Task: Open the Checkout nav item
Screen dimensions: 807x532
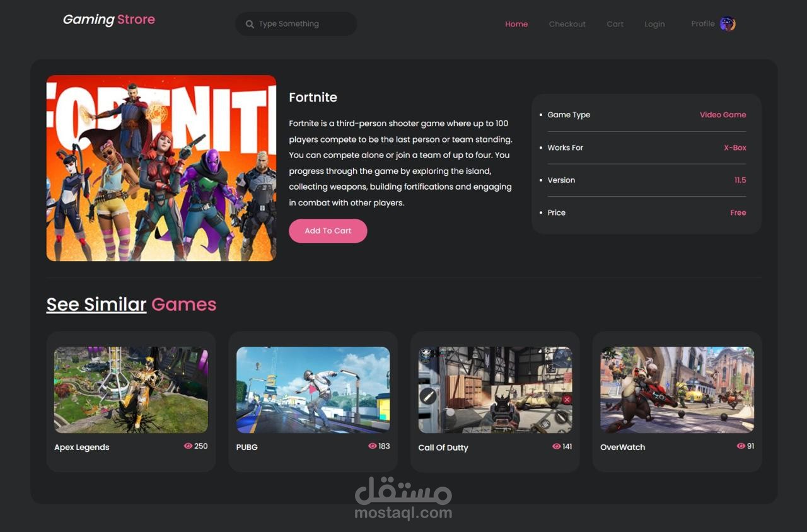Action: pyautogui.click(x=567, y=24)
